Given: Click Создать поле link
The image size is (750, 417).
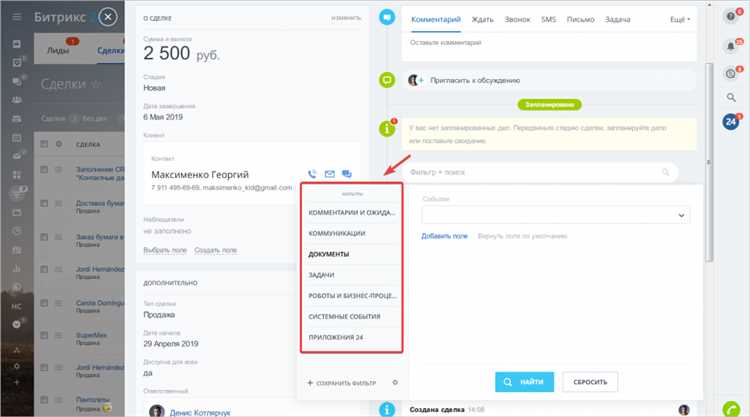Looking at the screenshot, I should pyautogui.click(x=215, y=250).
